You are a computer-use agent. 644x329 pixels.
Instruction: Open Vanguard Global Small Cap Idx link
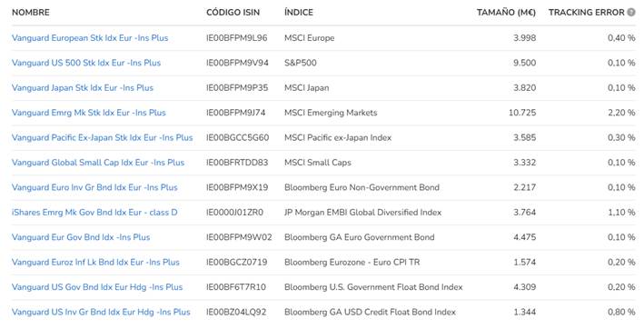click(x=98, y=163)
